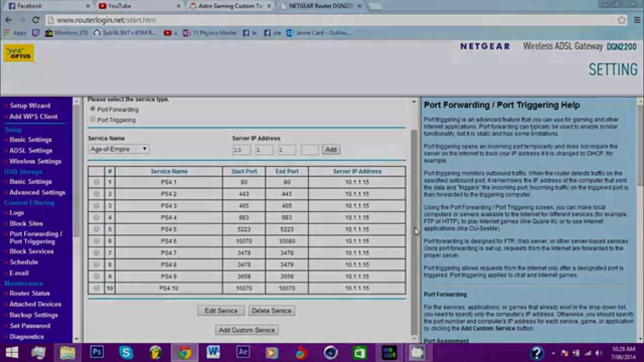Open Advanced Settings under USB Storage
Viewport: 644px width, 362px height.
point(37,193)
